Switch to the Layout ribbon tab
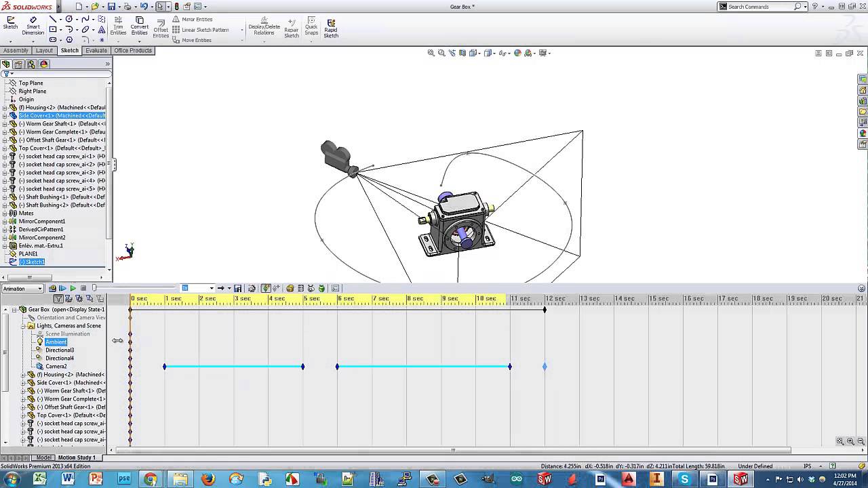This screenshot has height=488, width=868. pos(44,51)
